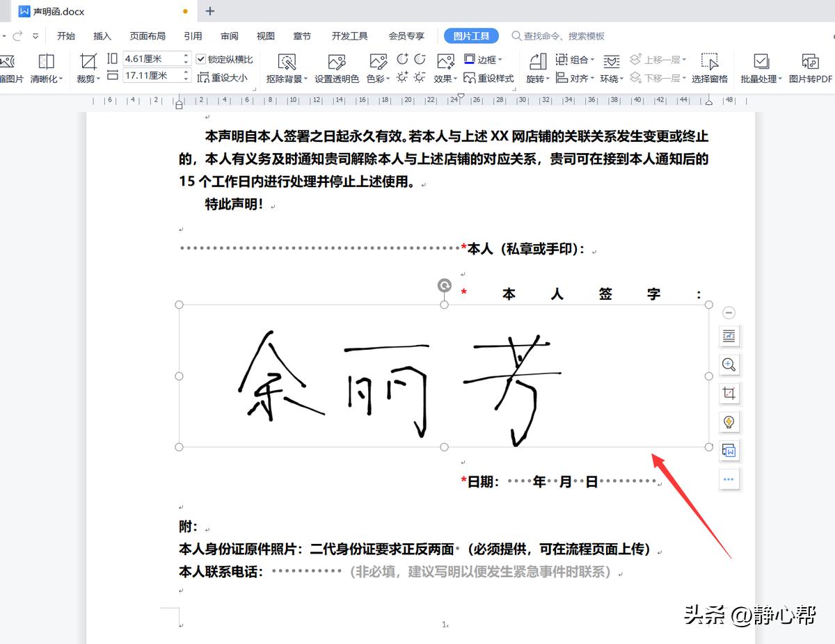Click the text wrapping layout icon beside image
Screen dimensions: 835x644
click(x=729, y=336)
